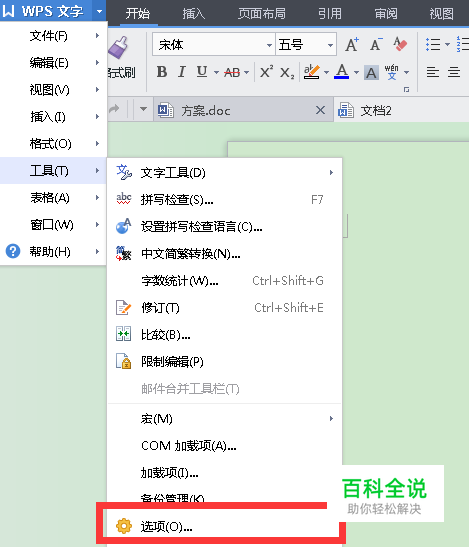
Task: Toggle Underline formatting
Action: tap(202, 72)
